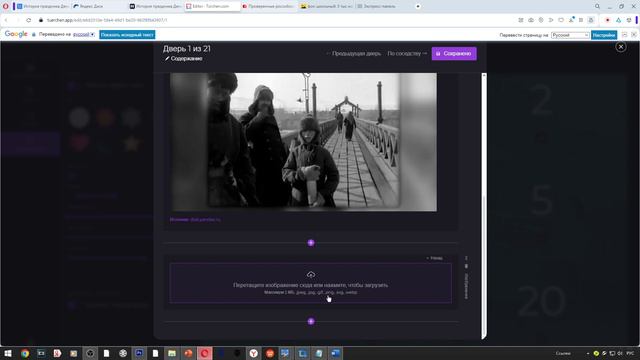Delete the image block via trash icon
The image size is (640, 360).
tap(466, 266)
